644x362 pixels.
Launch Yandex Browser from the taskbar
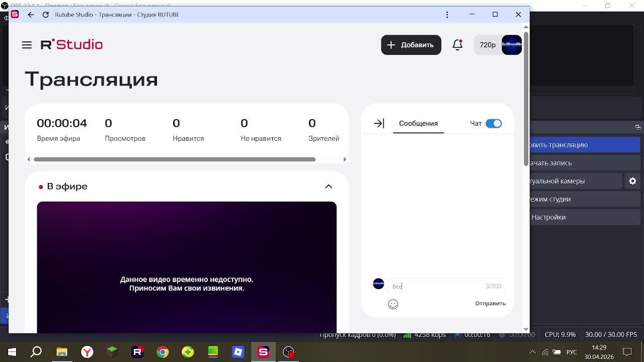pyautogui.click(x=87, y=352)
